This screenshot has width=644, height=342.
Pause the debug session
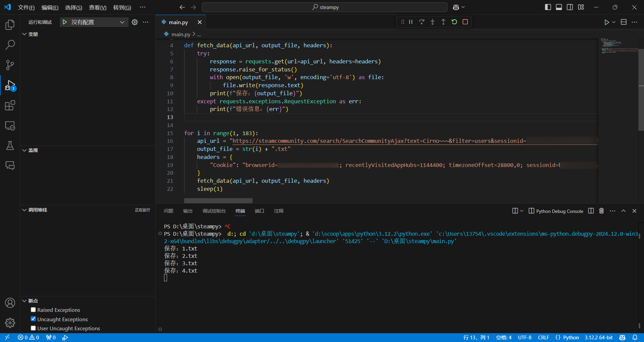(411, 22)
